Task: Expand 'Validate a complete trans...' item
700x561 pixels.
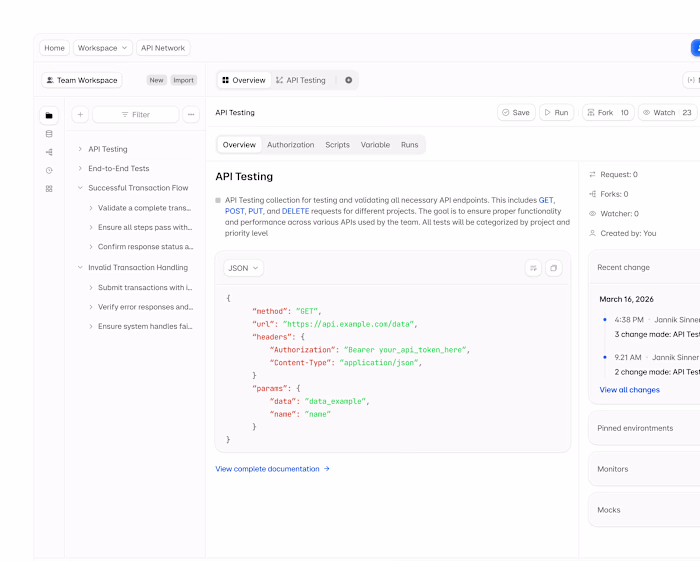Action: (x=91, y=208)
